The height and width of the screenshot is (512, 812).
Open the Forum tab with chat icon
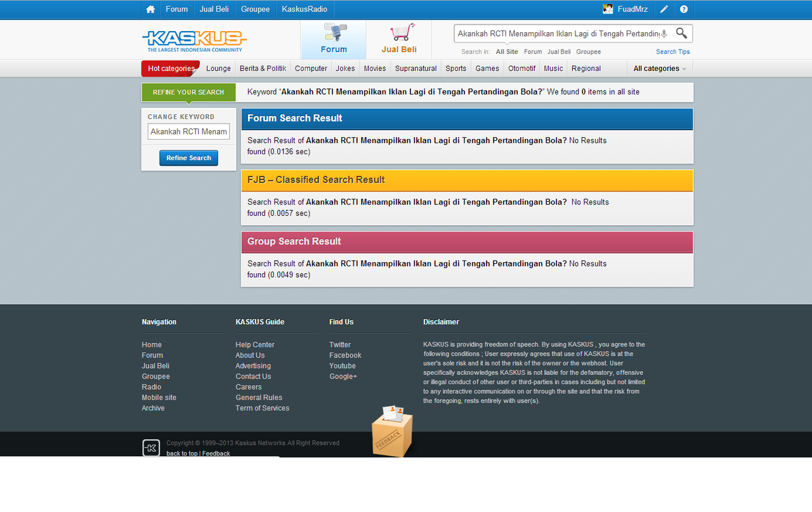tap(334, 39)
